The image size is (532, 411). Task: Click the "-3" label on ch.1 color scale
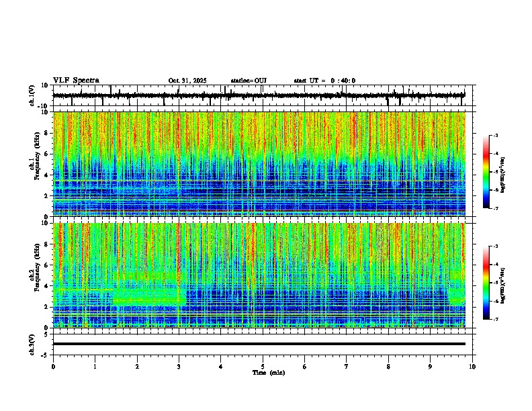pos(496,136)
